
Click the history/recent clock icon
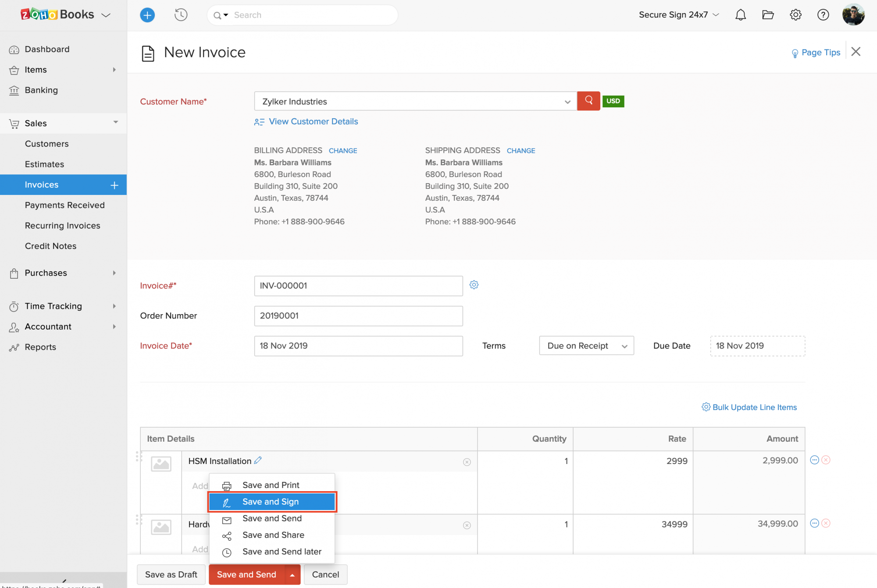click(180, 14)
